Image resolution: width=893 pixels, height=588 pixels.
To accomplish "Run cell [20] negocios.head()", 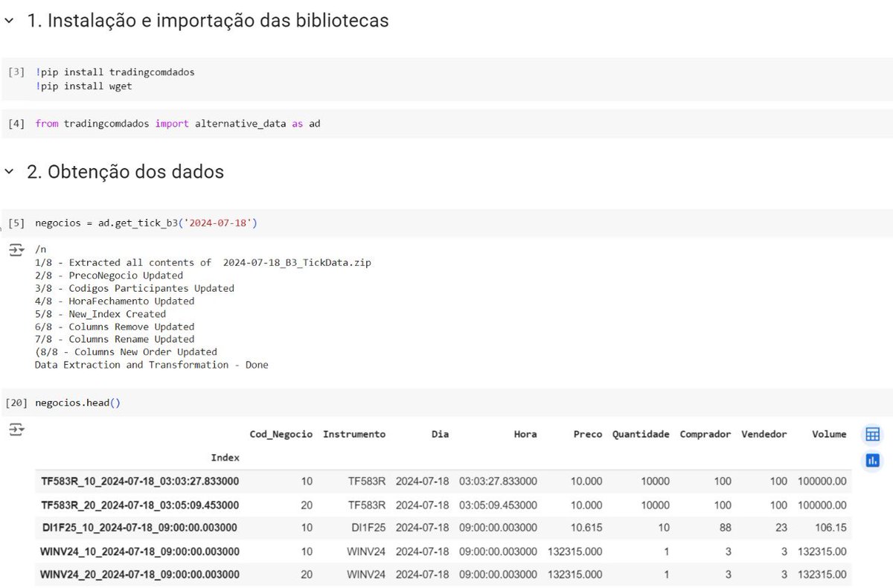I will (16, 403).
